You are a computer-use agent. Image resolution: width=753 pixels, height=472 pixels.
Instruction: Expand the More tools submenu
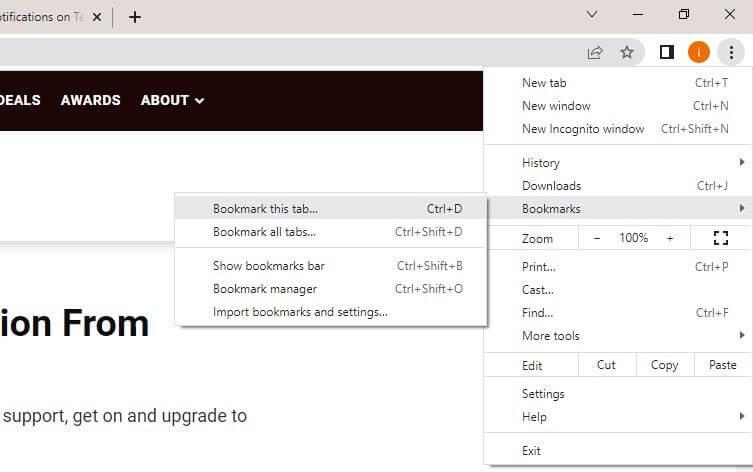618,336
